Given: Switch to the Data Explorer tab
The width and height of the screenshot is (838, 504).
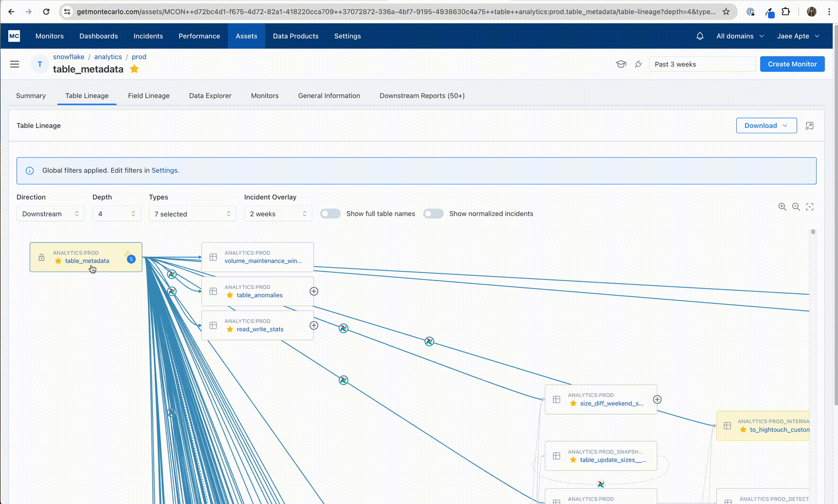Looking at the screenshot, I should (x=210, y=96).
